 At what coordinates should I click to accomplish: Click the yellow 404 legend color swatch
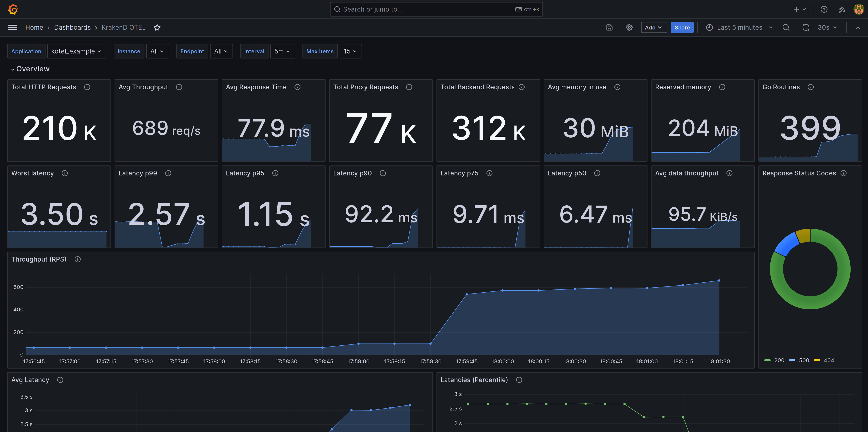point(817,360)
